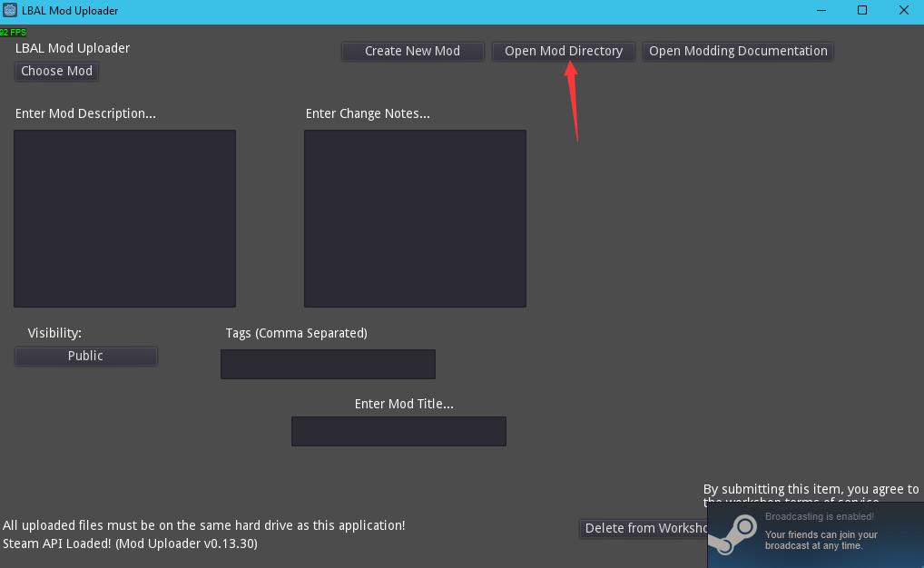
Task: Click the Mod Title input field
Action: (x=398, y=431)
